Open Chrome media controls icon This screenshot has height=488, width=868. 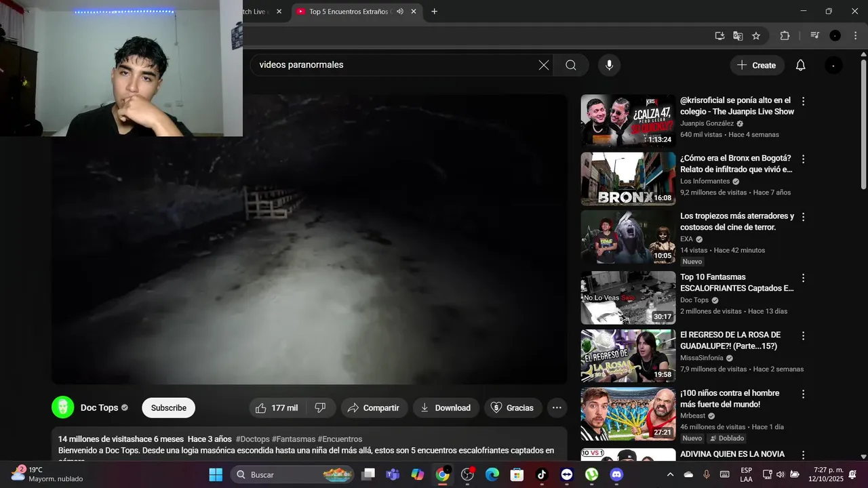(x=815, y=36)
